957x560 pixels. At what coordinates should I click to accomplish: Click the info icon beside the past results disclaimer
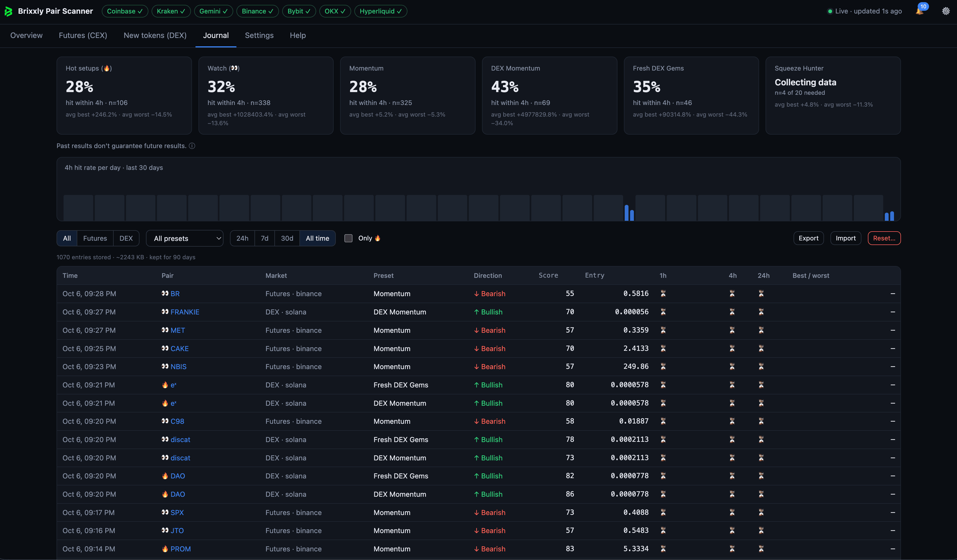click(192, 146)
